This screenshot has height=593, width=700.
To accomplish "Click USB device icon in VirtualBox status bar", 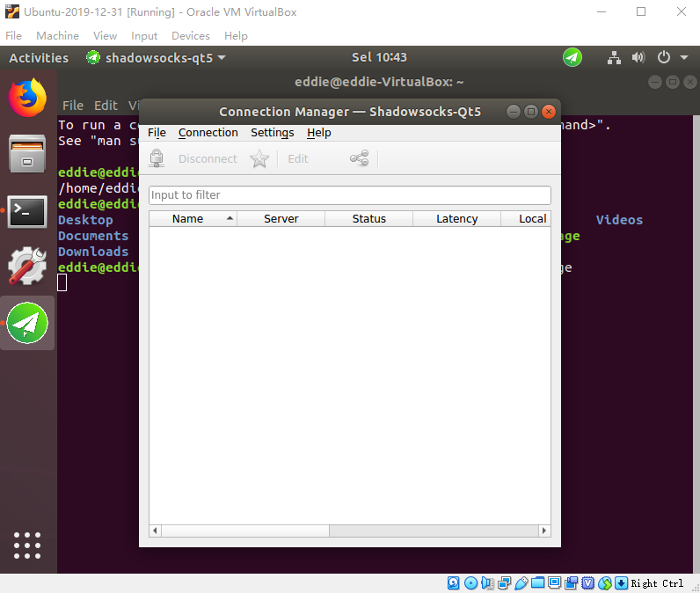I will click(x=521, y=582).
